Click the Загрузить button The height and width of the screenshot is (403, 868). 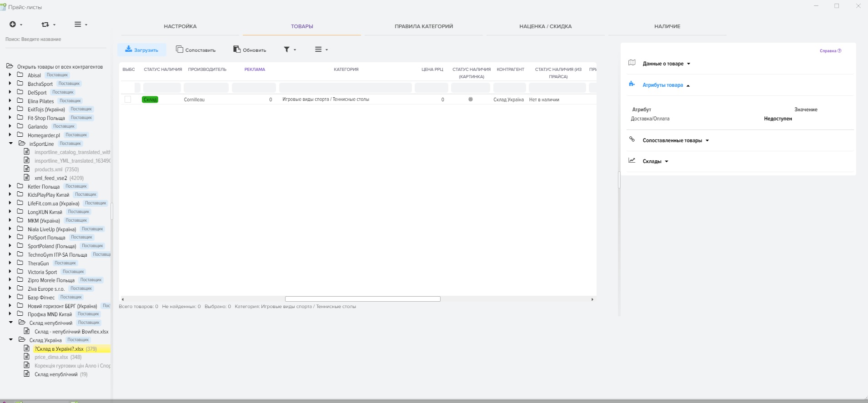(x=142, y=50)
